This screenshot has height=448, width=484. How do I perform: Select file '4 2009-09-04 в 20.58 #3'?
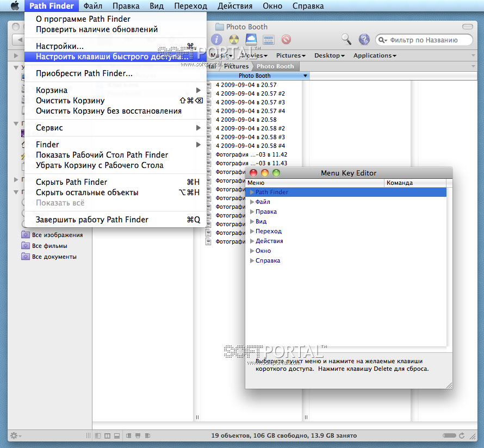250,137
